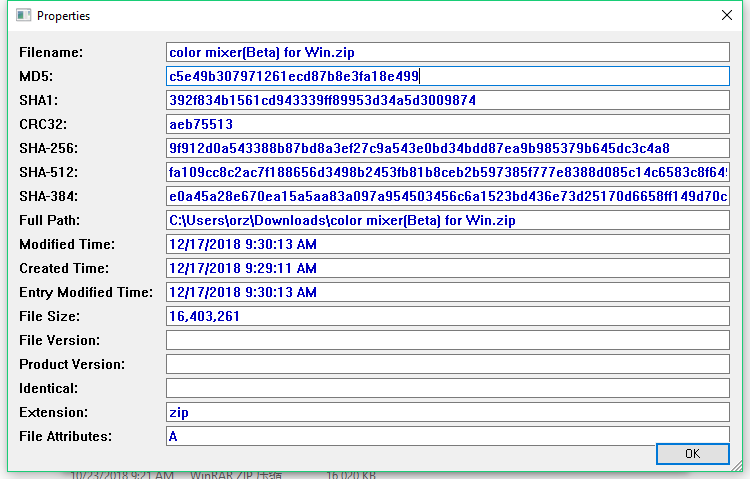Screen dimensions: 750x479
Task: Click the Created Time field
Action: (x=447, y=268)
